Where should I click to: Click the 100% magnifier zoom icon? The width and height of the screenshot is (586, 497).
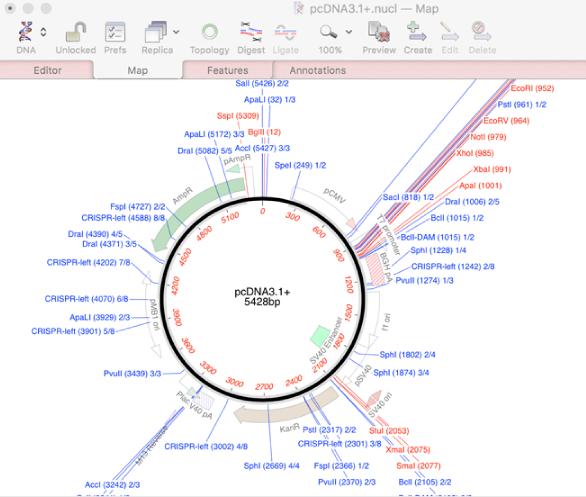[329, 32]
